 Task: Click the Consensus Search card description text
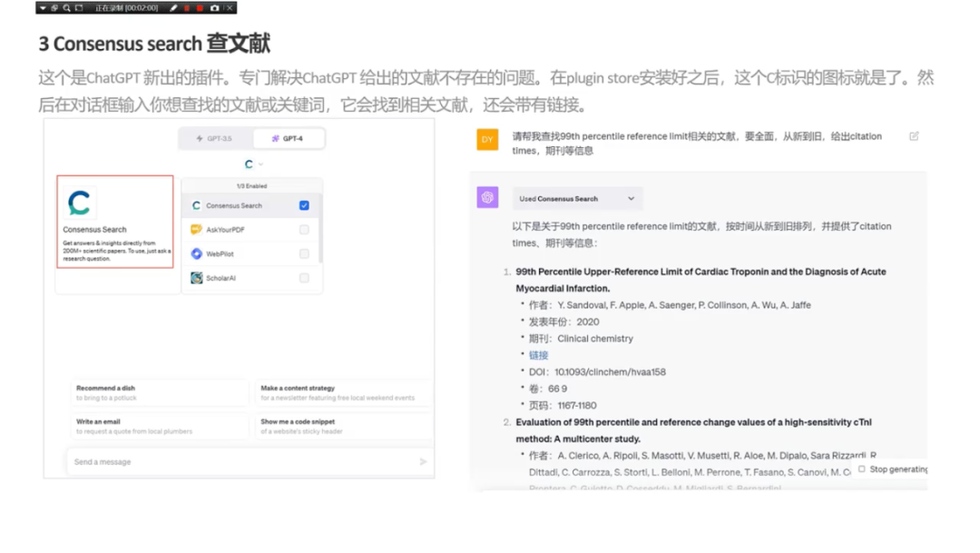click(116, 251)
